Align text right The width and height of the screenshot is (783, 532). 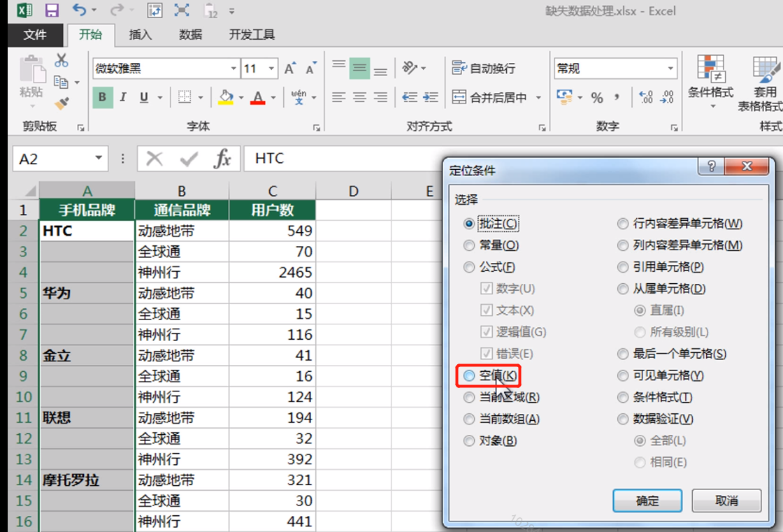[x=380, y=97]
